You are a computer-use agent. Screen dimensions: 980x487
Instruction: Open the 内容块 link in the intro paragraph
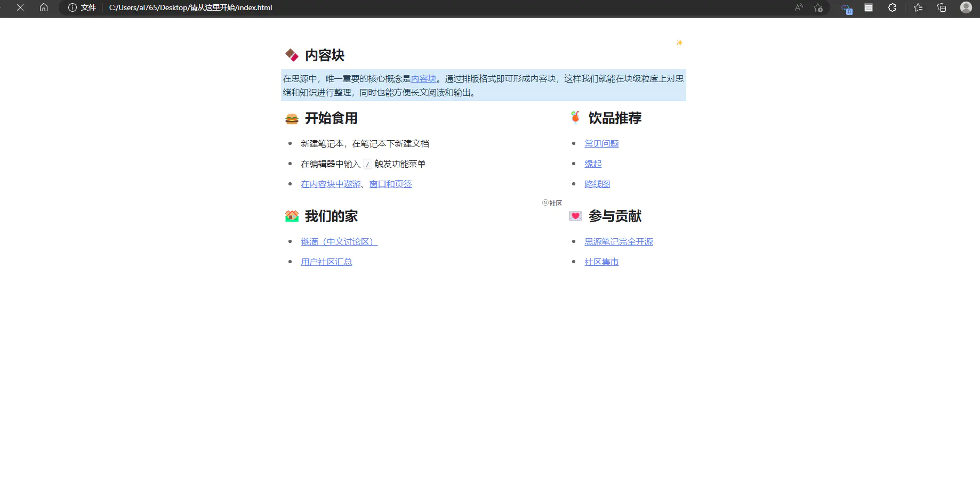click(x=423, y=79)
